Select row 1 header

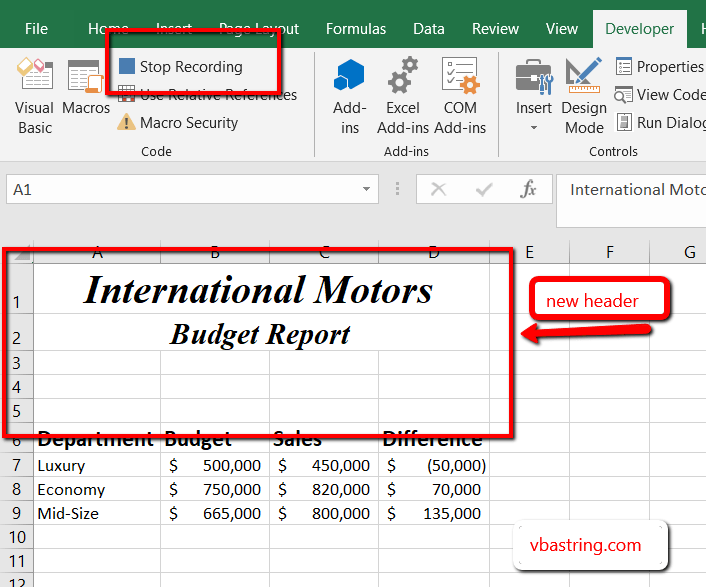click(17, 289)
